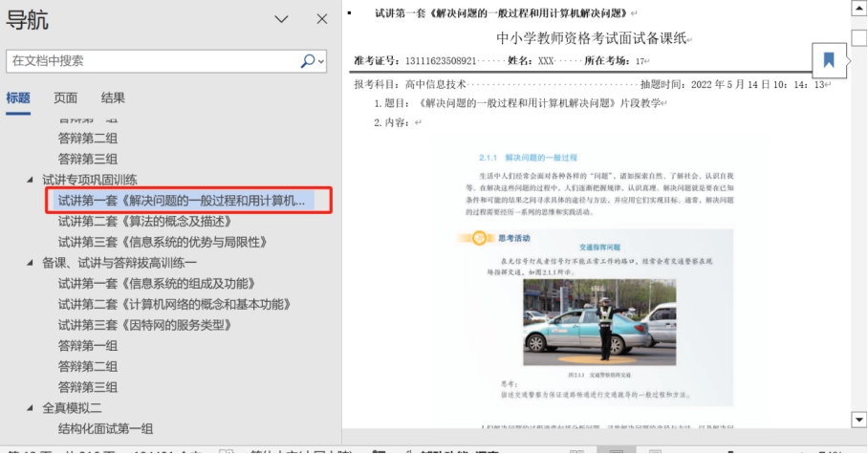Screen dimensions: 868x454
Task: Go to 试讲第二套《计算机网络的概念和基本功能》 heading
Action: pyautogui.click(x=174, y=304)
